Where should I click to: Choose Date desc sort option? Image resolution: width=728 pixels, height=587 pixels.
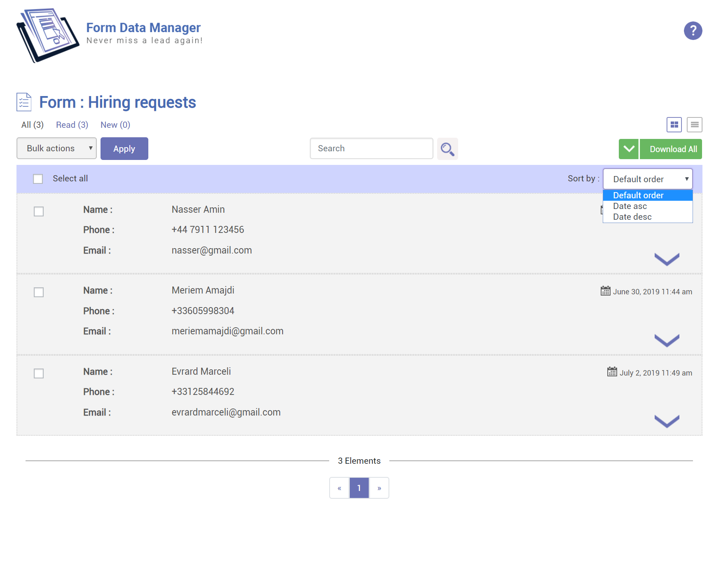[x=632, y=217]
